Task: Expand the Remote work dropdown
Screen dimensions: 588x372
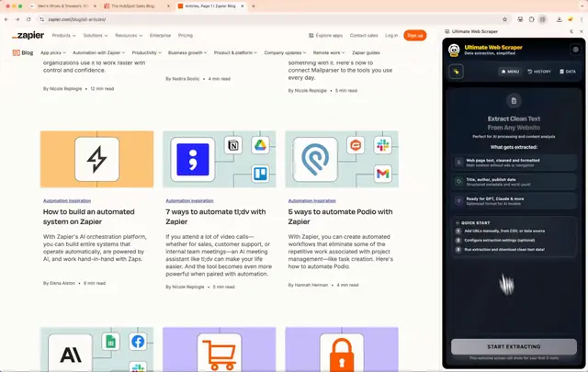Action: click(x=329, y=52)
